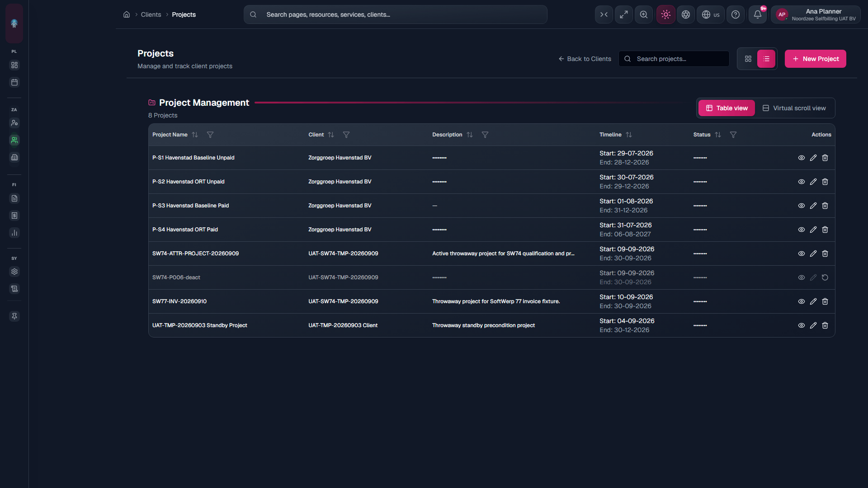Click UAT-TMP-20260903 Client cell
The image size is (868, 488).
point(343,325)
